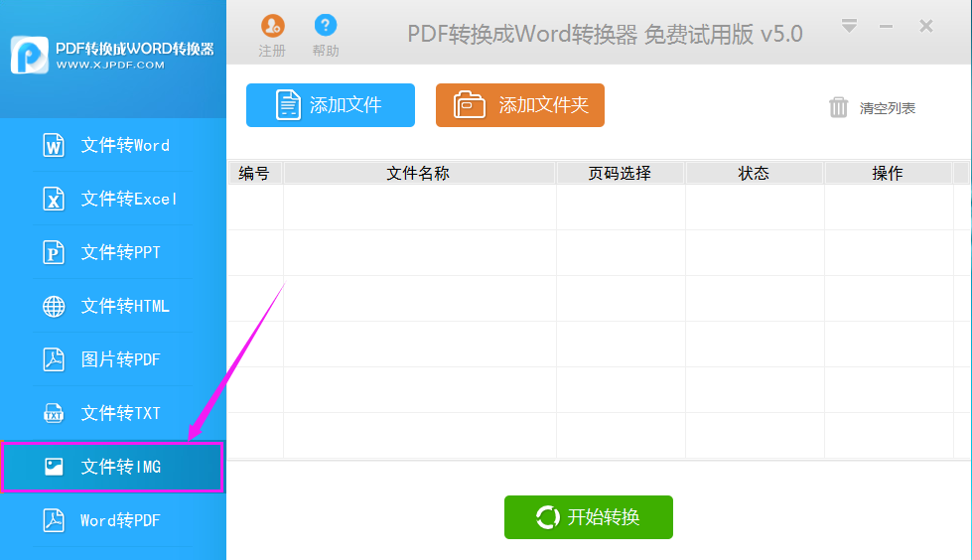972x560 pixels.
Task: Select 文件转Word in sidebar
Action: coord(112,145)
